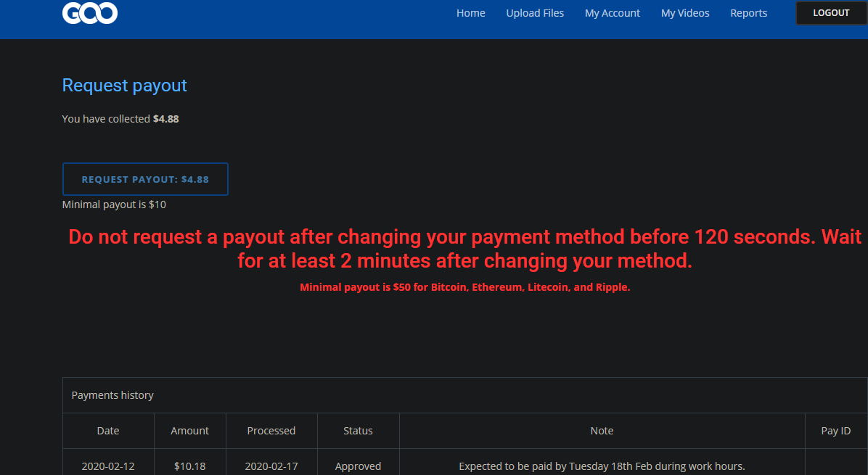Select the Request payout heading
The height and width of the screenshot is (475, 868).
point(125,85)
